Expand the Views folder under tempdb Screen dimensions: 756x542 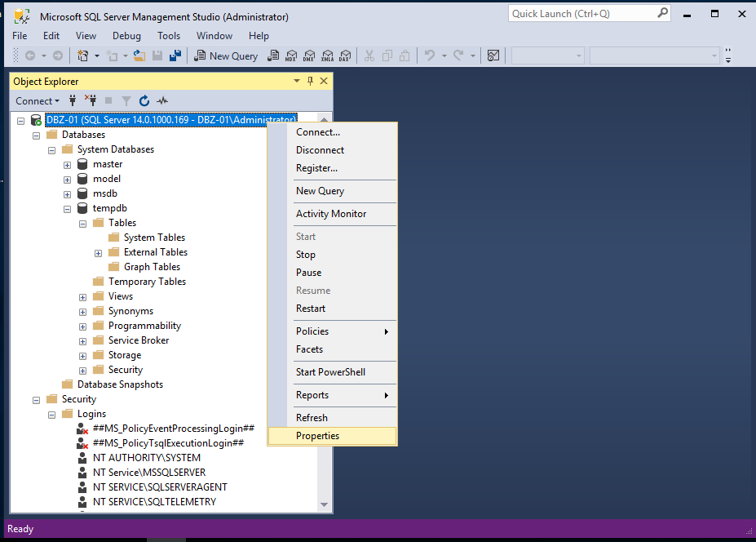pyautogui.click(x=82, y=297)
